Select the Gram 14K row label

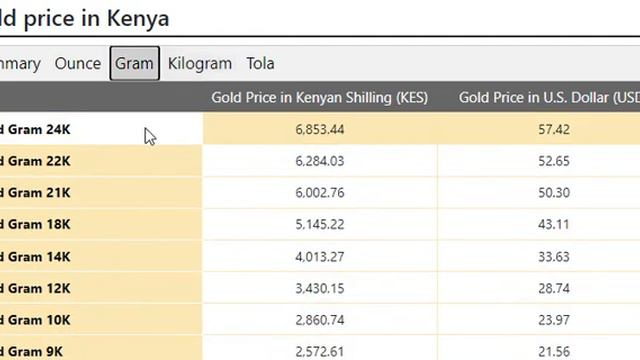pyautogui.click(x=35, y=257)
